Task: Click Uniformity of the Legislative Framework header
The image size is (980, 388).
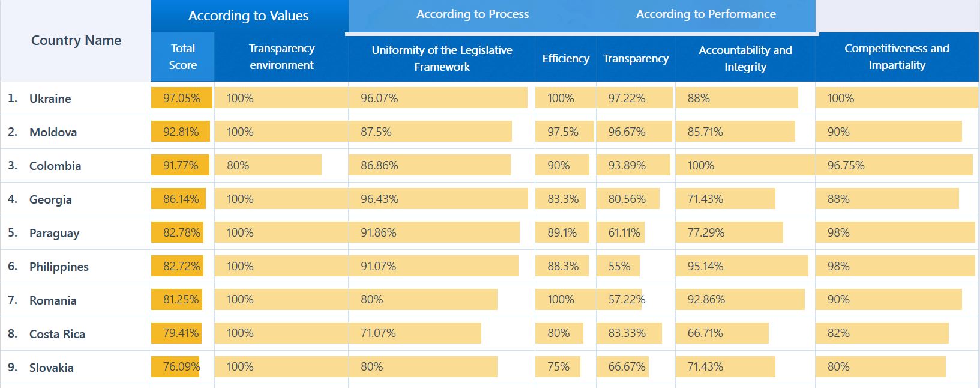Action: point(442,58)
